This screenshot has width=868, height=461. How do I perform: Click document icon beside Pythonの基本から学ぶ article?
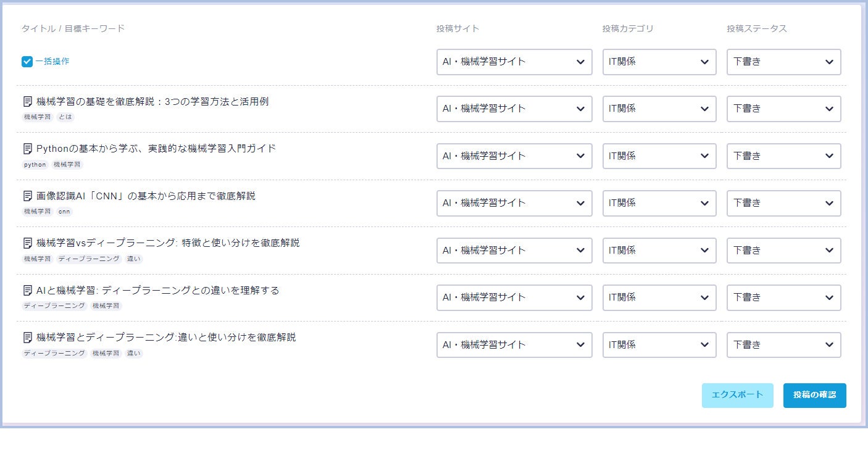click(27, 149)
